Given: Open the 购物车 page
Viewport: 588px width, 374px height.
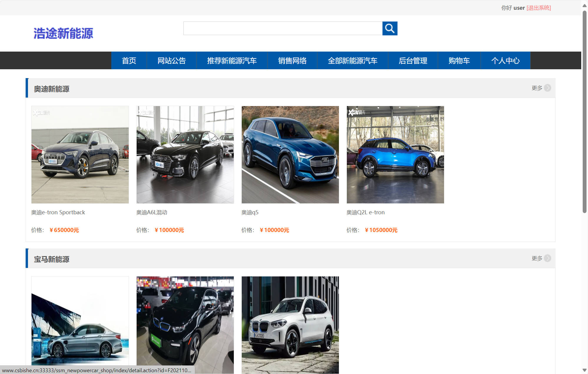Looking at the screenshot, I should tap(459, 60).
